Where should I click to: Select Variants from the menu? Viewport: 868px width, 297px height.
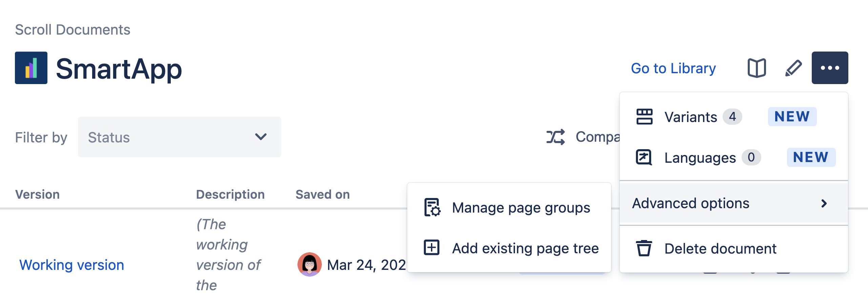pos(690,117)
